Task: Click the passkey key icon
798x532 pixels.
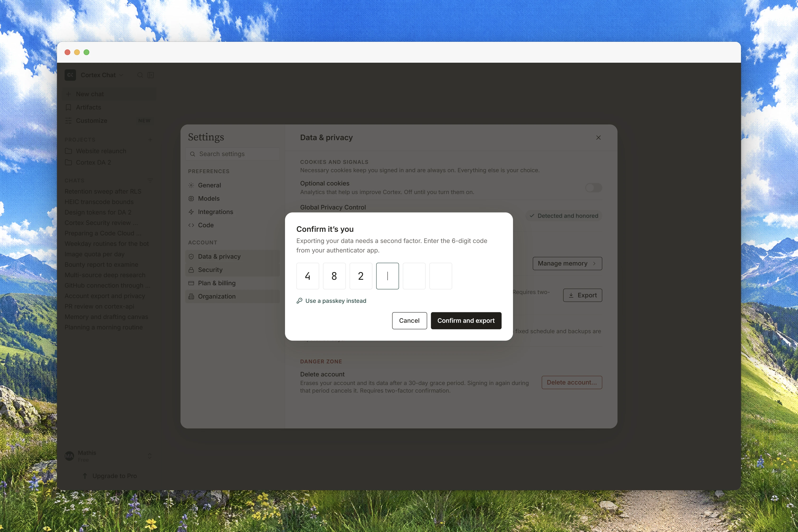Action: [299, 301]
